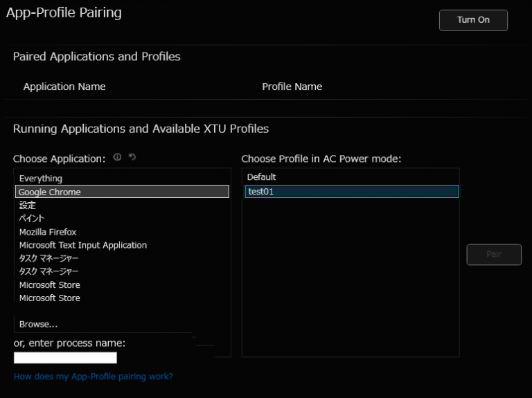
Task: Choose Microsoft Text Input Application entry
Action: click(x=122, y=245)
